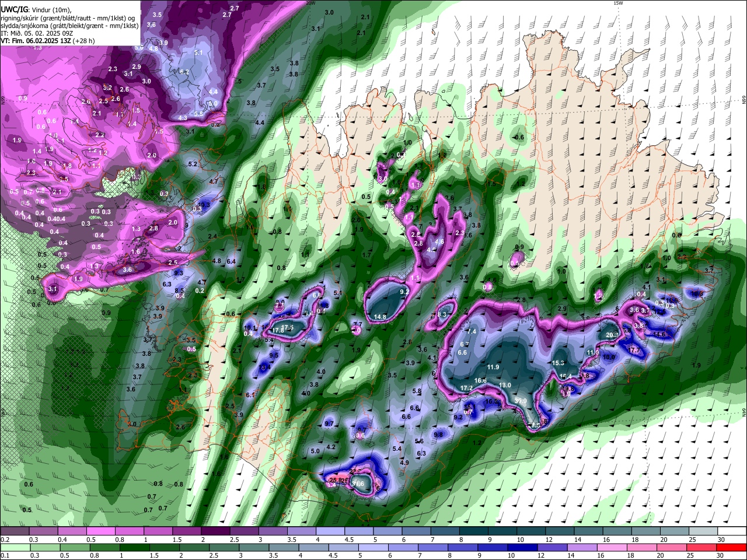Click the 8.3 value in small teal patch
The height and width of the screenshot is (560, 747).
442,314
